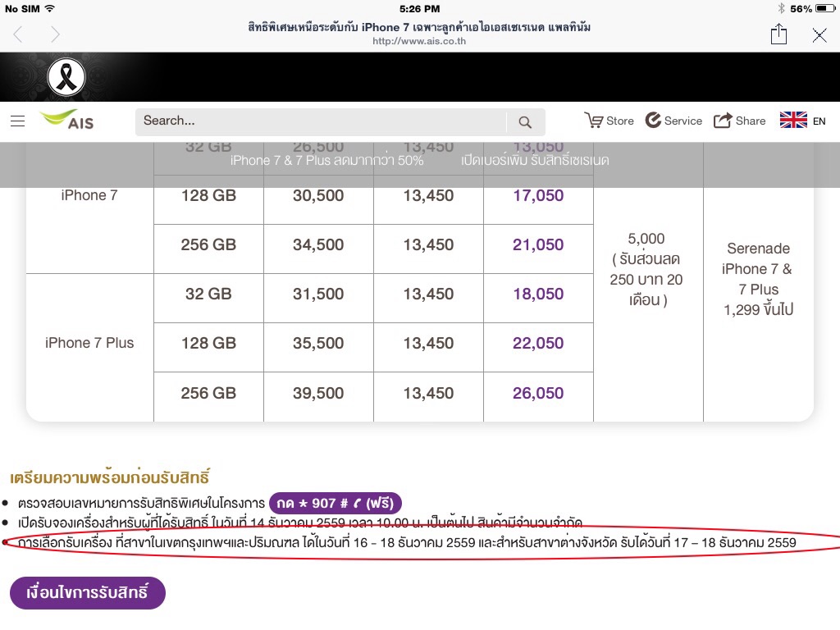The width and height of the screenshot is (840, 630).
Task: Tap the black ribbon mourning emblem
Action: click(66, 77)
